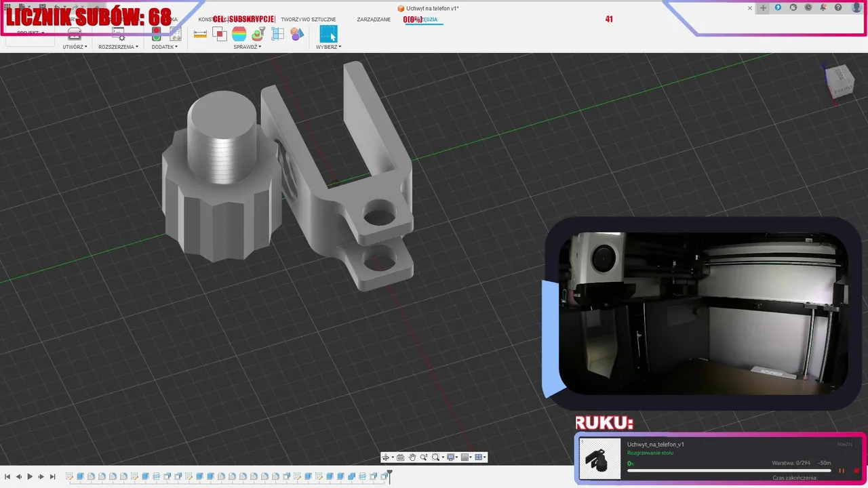Click the blue extensions update icon
Viewport: 868px width, 488px height.
(778, 7)
